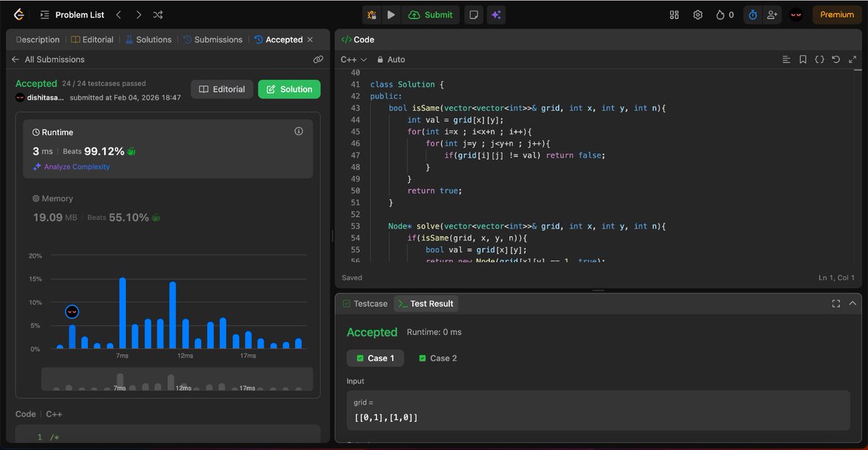This screenshot has width=868, height=450.
Task: Click the chart range mini-slider strip
Action: [177, 379]
